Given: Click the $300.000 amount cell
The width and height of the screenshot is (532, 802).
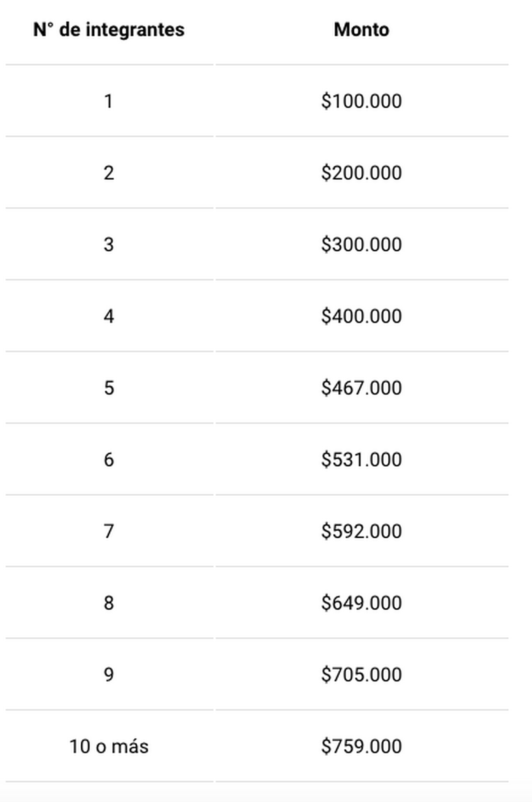Looking at the screenshot, I should pos(362,245).
